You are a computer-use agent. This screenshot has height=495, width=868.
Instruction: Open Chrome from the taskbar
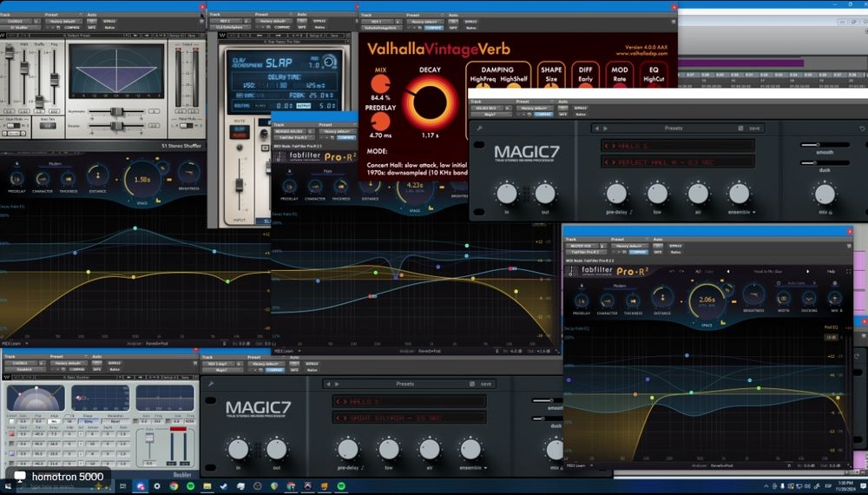click(174, 486)
